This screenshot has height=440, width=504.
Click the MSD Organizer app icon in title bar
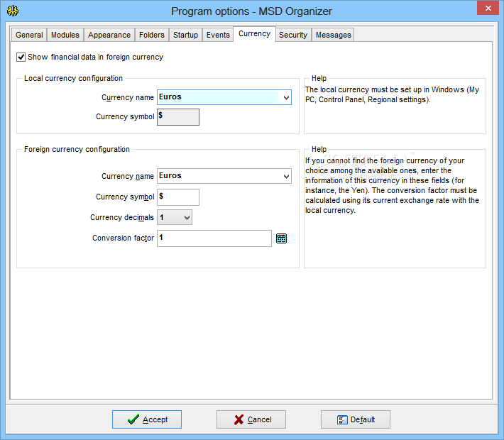[x=13, y=11]
